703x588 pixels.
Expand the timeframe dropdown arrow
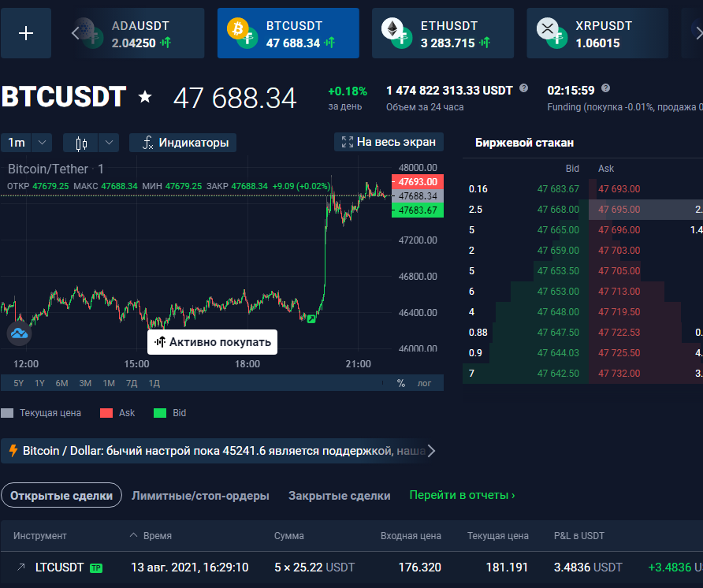[x=42, y=143]
